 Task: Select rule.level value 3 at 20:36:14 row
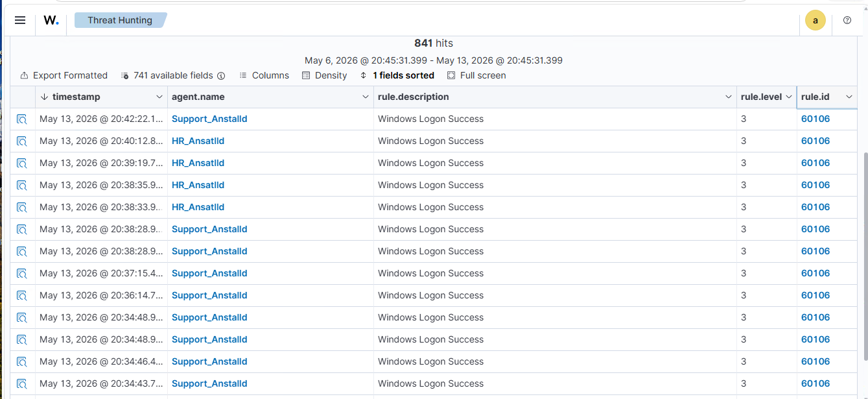tap(767, 295)
